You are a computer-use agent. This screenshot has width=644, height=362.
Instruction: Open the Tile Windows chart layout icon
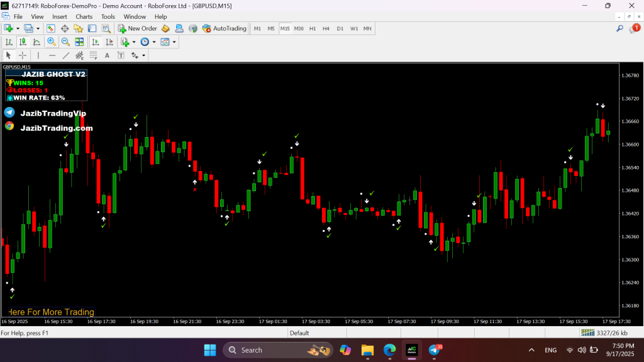click(x=79, y=42)
